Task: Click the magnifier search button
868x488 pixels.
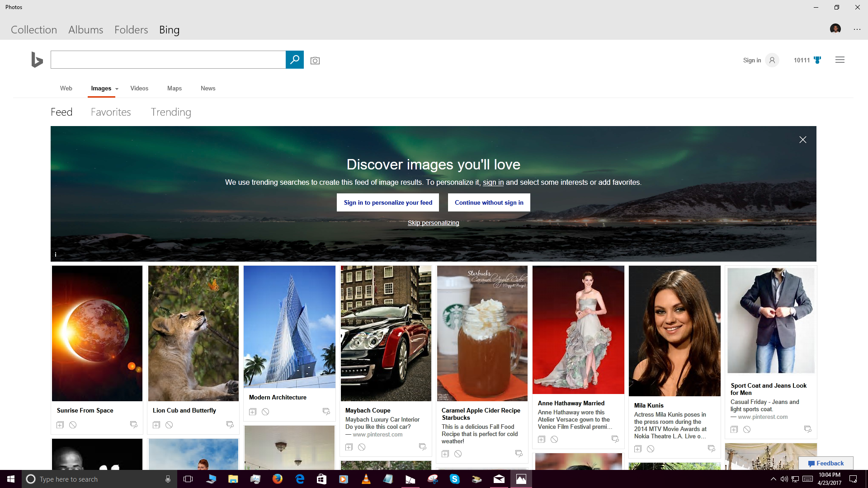Action: [x=295, y=60]
